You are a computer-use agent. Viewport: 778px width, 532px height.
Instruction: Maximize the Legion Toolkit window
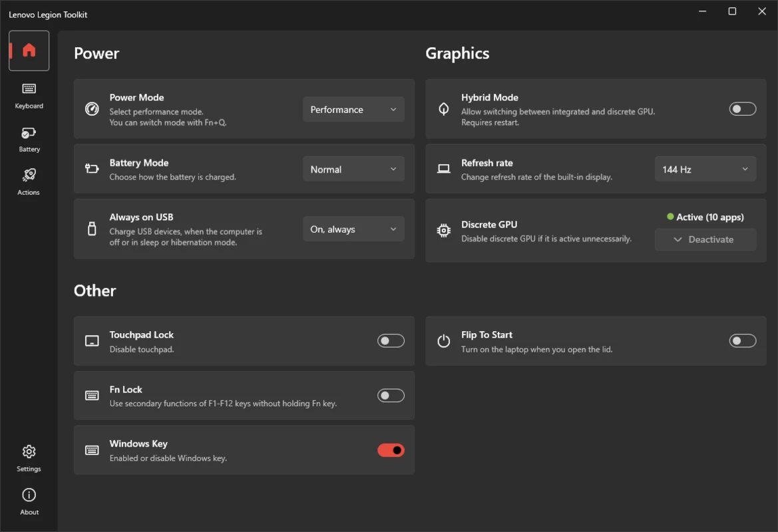pyautogui.click(x=732, y=11)
